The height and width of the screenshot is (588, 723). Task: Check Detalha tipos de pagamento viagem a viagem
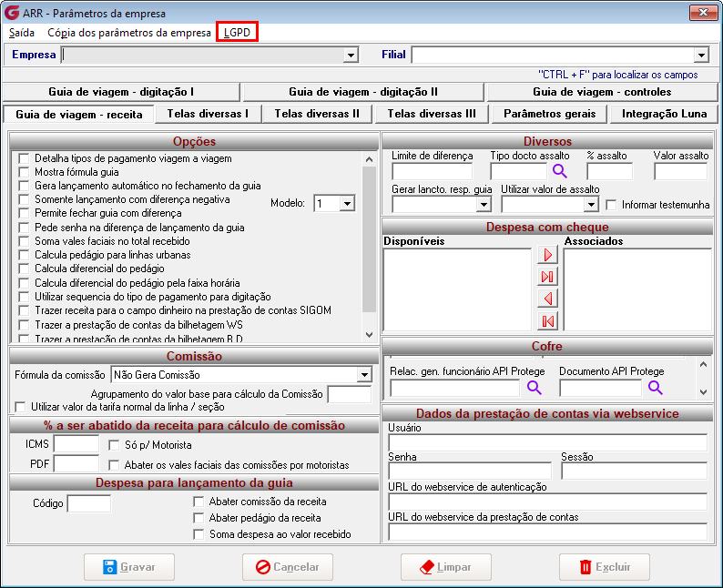point(24,158)
